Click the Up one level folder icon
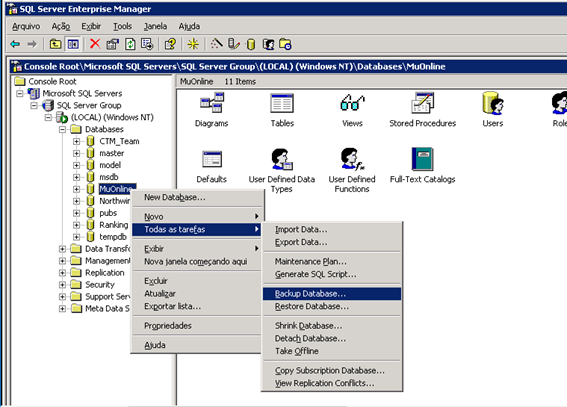 tap(55, 44)
